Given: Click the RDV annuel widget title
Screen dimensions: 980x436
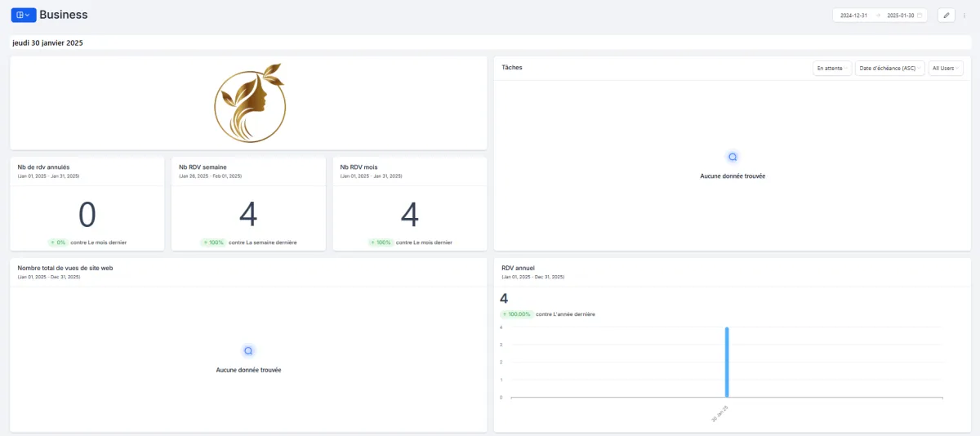Looking at the screenshot, I should point(519,268).
